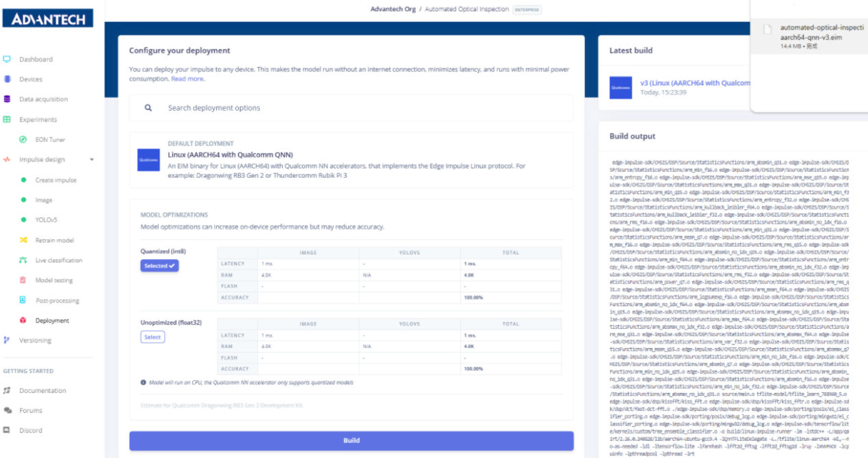Image resolution: width=868 pixels, height=458 pixels.
Task: Open Dashboard page
Action: tap(36, 59)
